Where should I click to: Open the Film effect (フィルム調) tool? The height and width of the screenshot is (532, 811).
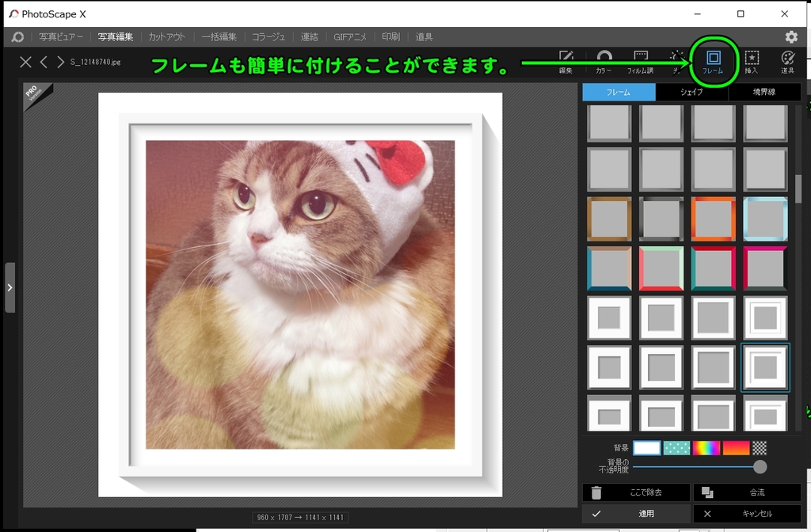point(640,62)
